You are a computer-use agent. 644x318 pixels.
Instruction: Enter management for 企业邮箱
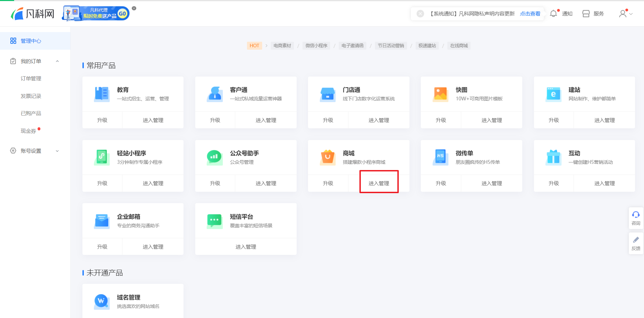pyautogui.click(x=153, y=247)
